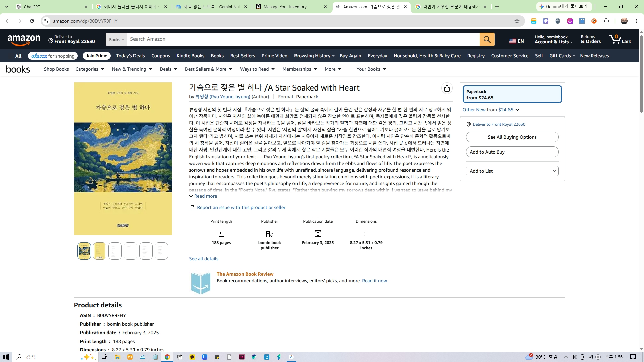Switch to the Manage Your Inventory tab
644x362 pixels.
290,7
